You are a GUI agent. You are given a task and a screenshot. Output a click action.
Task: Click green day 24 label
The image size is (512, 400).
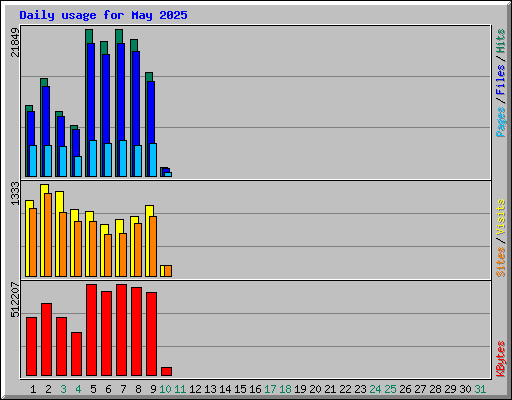[375, 389]
